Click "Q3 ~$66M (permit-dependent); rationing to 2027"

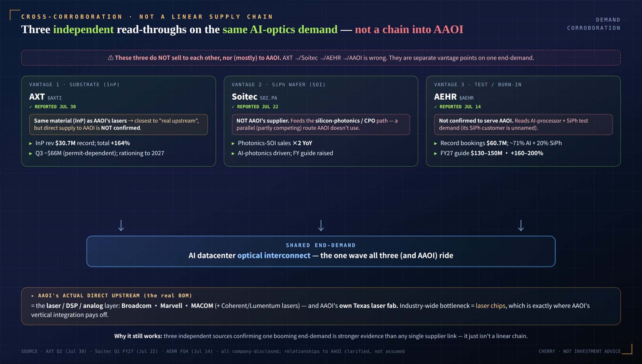[x=100, y=153]
